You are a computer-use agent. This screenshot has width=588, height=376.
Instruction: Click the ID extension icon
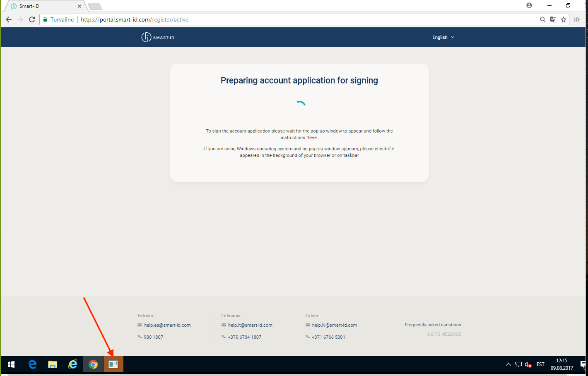tap(576, 19)
